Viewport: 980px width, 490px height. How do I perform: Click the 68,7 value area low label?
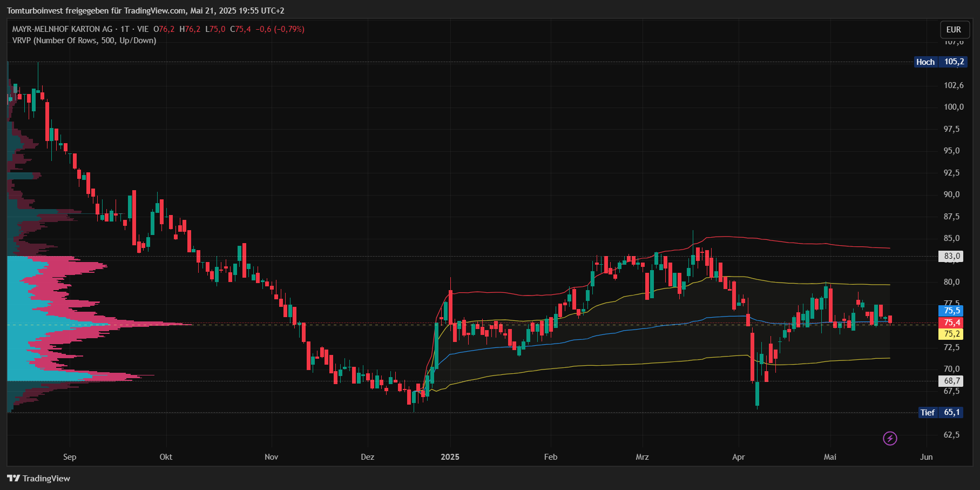pyautogui.click(x=951, y=381)
